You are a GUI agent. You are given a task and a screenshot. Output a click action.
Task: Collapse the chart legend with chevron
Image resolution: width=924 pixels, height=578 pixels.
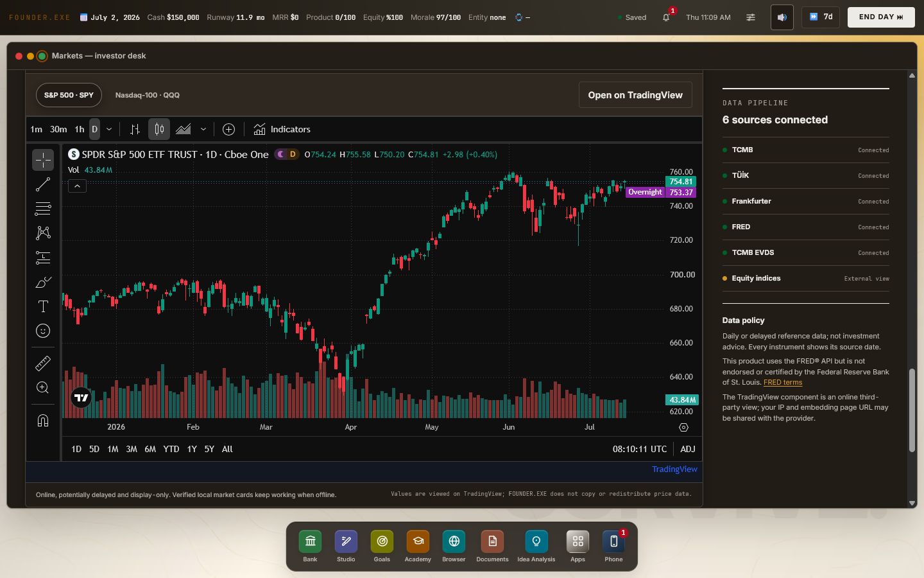(x=77, y=186)
